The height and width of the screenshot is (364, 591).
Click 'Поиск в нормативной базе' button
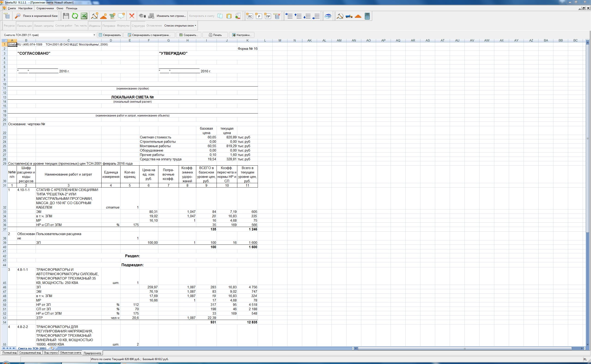pyautogui.click(x=36, y=16)
